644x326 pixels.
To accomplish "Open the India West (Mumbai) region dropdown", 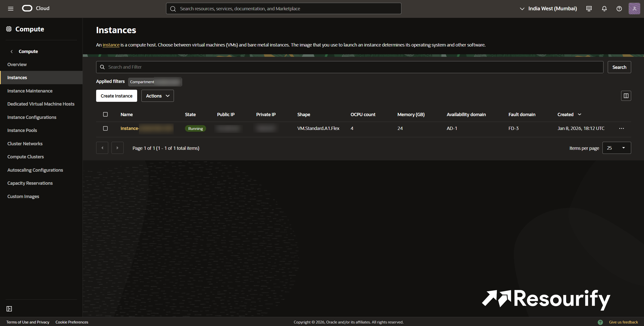I will 548,9.
